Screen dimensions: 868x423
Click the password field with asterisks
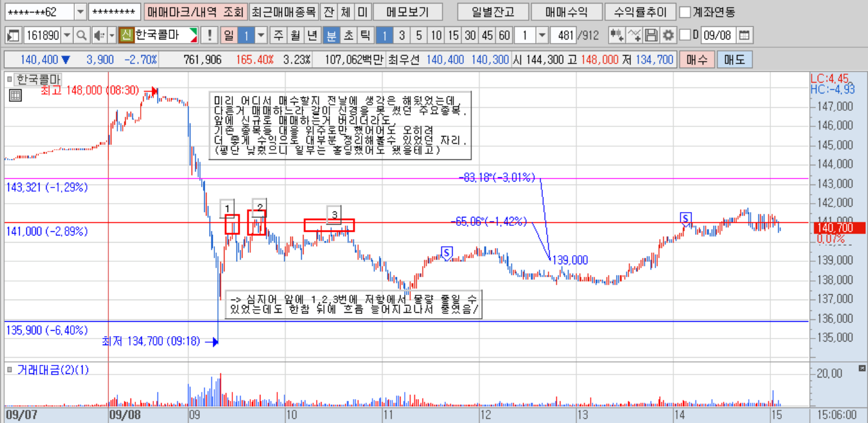[114, 11]
